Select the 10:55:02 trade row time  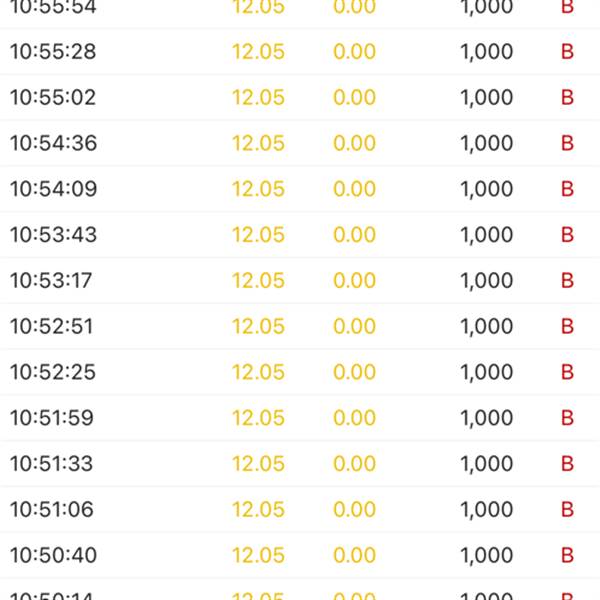point(53,98)
